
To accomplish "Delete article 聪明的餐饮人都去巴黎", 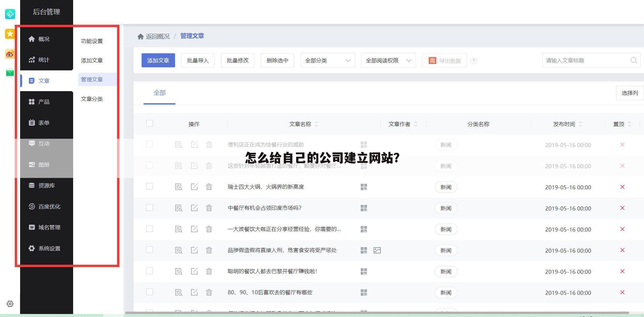I will click(209, 271).
